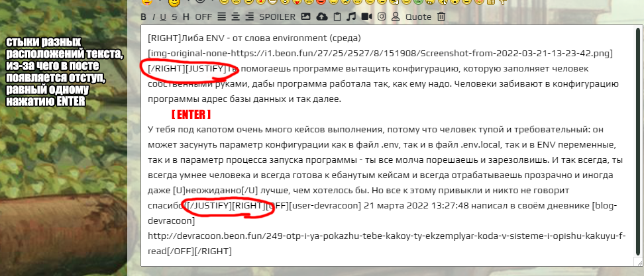This screenshot has width=644, height=276.
Task: Embed Instagram post icon
Action: (382, 17)
